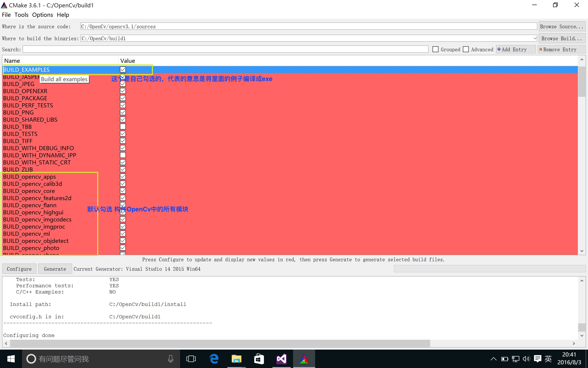The width and height of the screenshot is (588, 368).
Task: Click the cache list scroll down arrow
Action: click(582, 251)
